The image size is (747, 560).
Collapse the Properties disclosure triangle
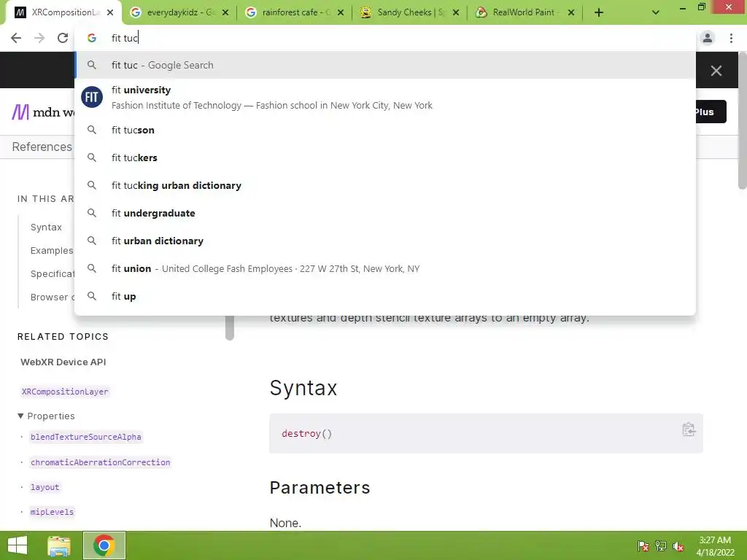tap(20, 416)
